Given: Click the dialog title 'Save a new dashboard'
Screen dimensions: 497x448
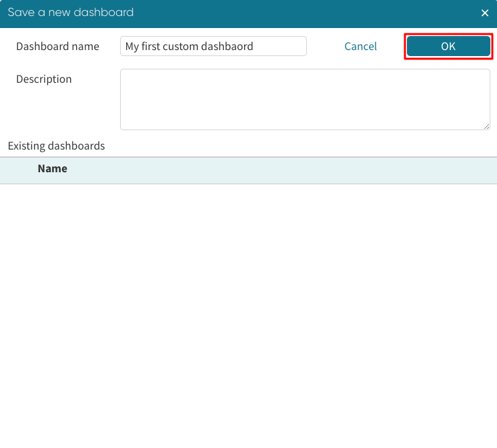Looking at the screenshot, I should [x=70, y=13].
